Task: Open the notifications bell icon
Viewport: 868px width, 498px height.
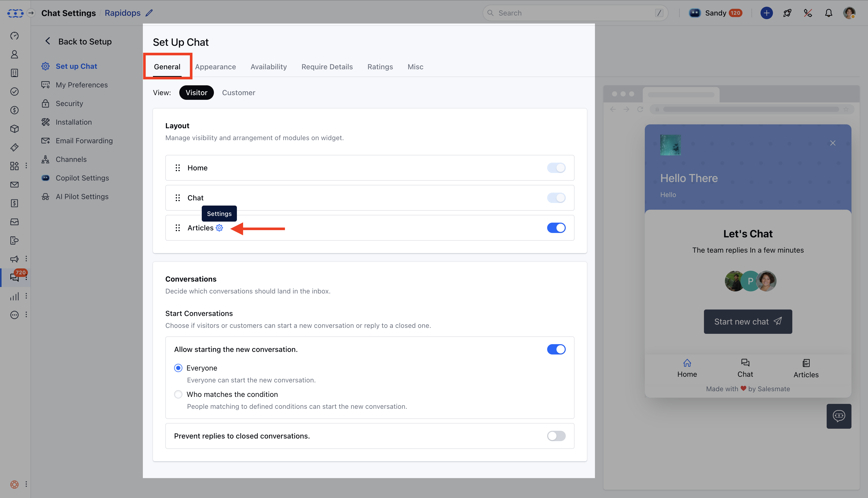Action: 828,13
